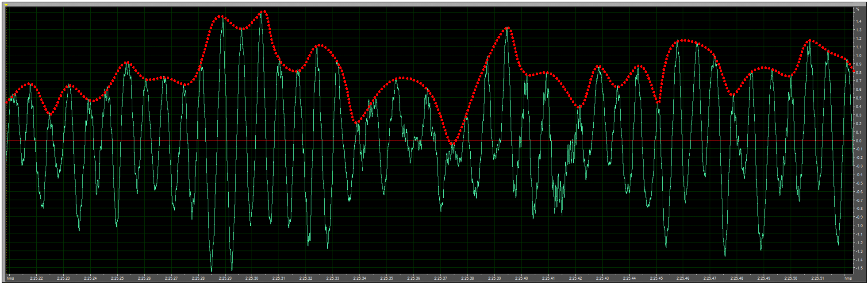
Task: Click the 0.0 value on amplitude scale
Action: 858,141
